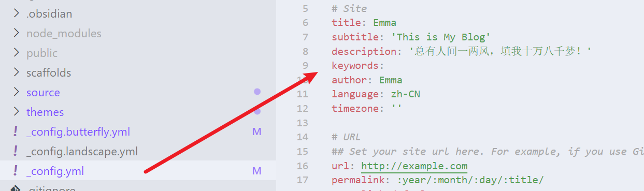This screenshot has height=191, width=644.
Task: Click the 'title' key on line 6
Action: coord(346,23)
